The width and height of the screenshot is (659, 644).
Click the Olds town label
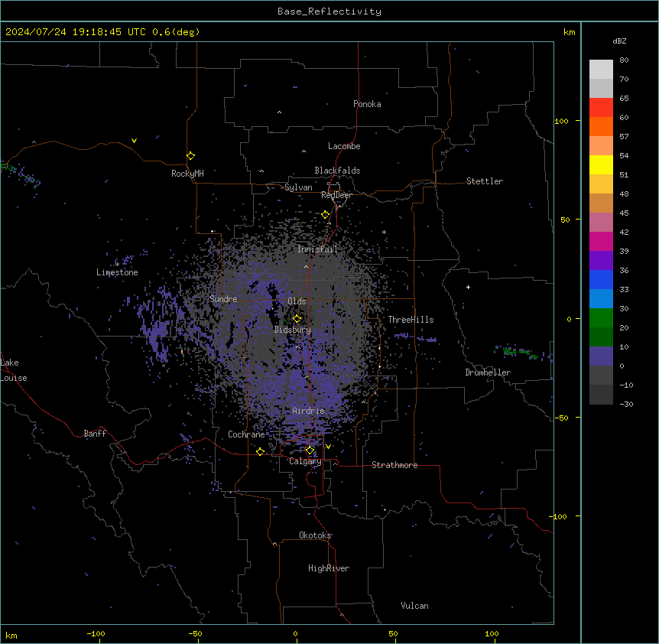pyautogui.click(x=297, y=301)
